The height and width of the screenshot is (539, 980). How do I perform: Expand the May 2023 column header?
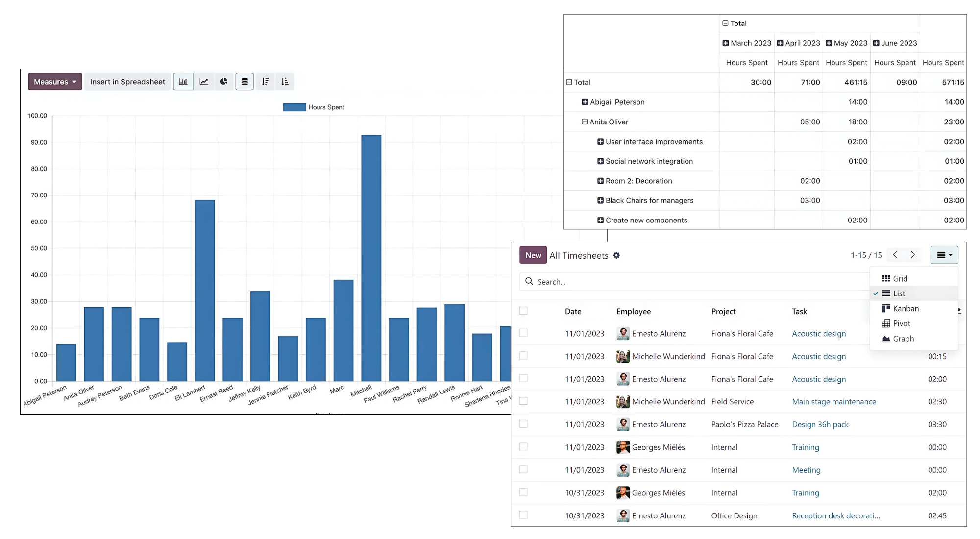829,43
